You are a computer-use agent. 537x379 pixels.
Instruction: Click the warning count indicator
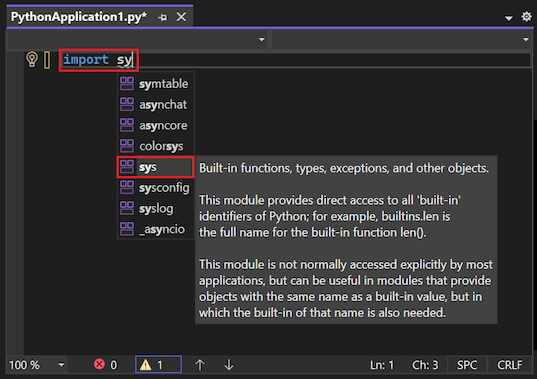click(158, 365)
